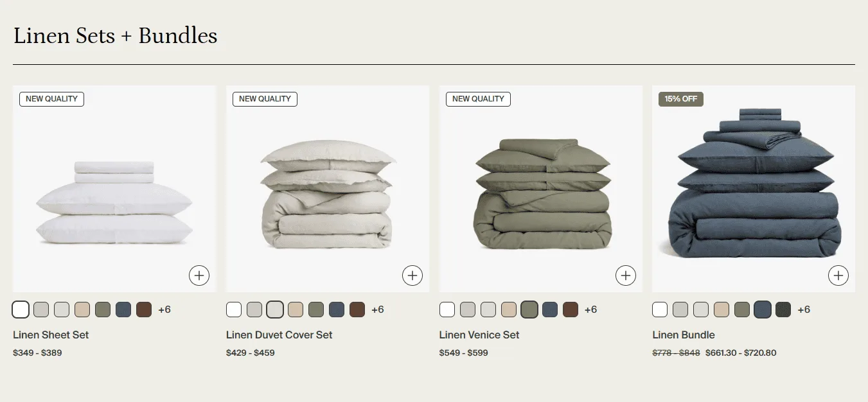This screenshot has height=402, width=868.
Task: Click plus icon on Linen Sheet Set image
Action: (199, 276)
